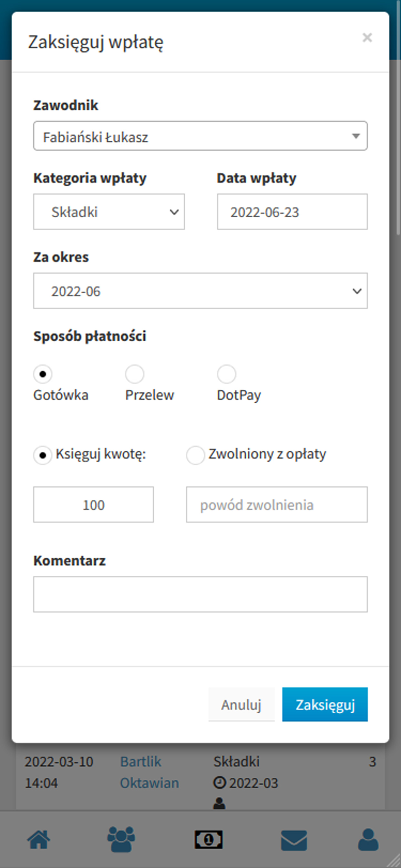Click the powód zwolnienia input field

[x=277, y=504]
